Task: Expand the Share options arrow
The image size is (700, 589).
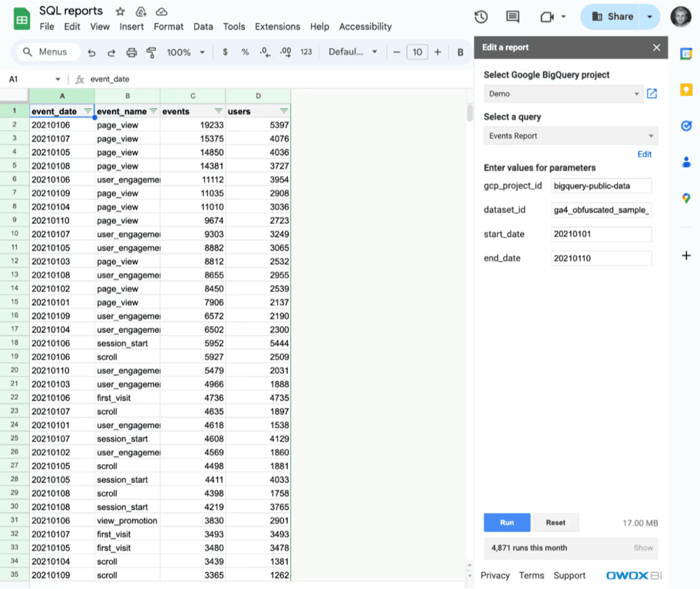Action: tap(649, 17)
